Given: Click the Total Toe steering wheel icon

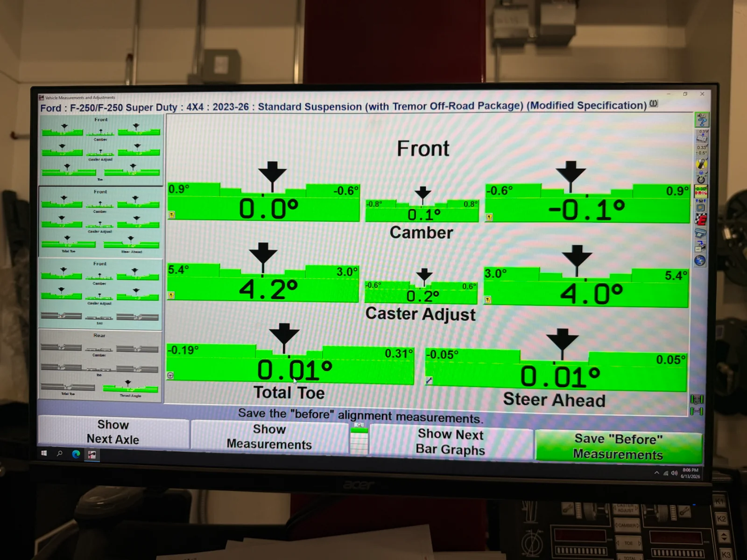Looking at the screenshot, I should (x=170, y=375).
